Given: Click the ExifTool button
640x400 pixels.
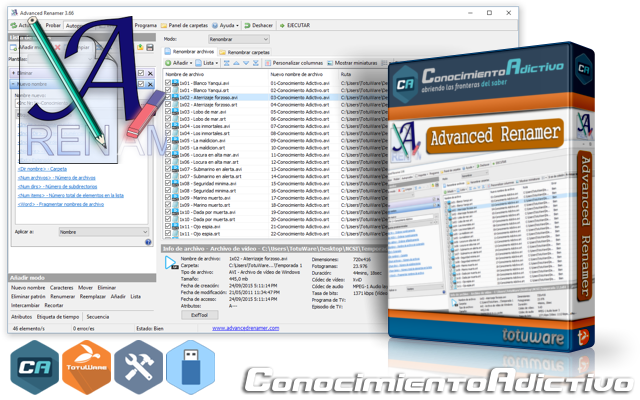Looking at the screenshot, I should click(200, 315).
